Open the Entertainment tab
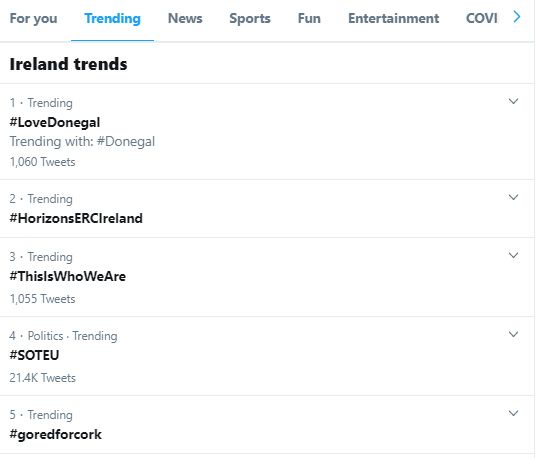The image size is (536, 458). point(393,18)
